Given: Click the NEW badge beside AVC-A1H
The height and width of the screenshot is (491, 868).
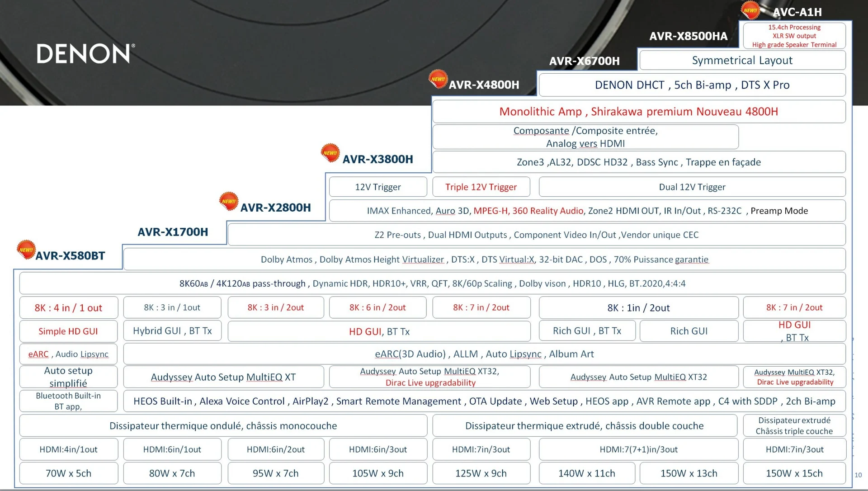Looking at the screenshot, I should tap(750, 10).
